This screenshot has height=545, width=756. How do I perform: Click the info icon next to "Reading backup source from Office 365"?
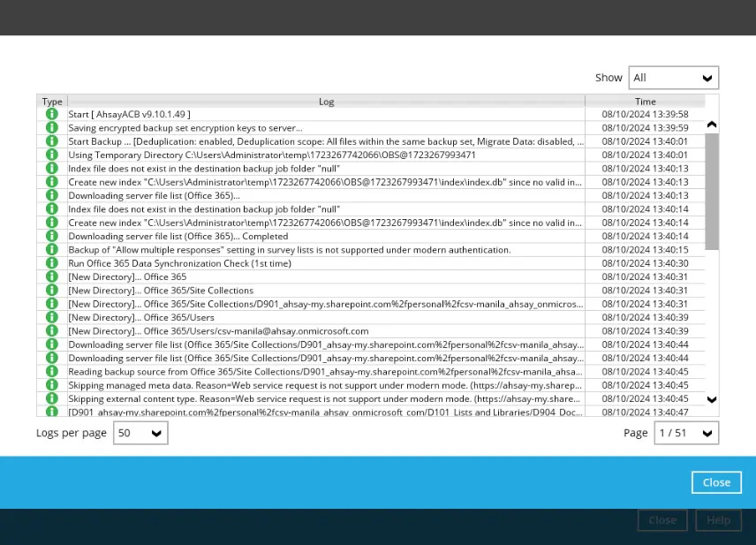point(51,372)
